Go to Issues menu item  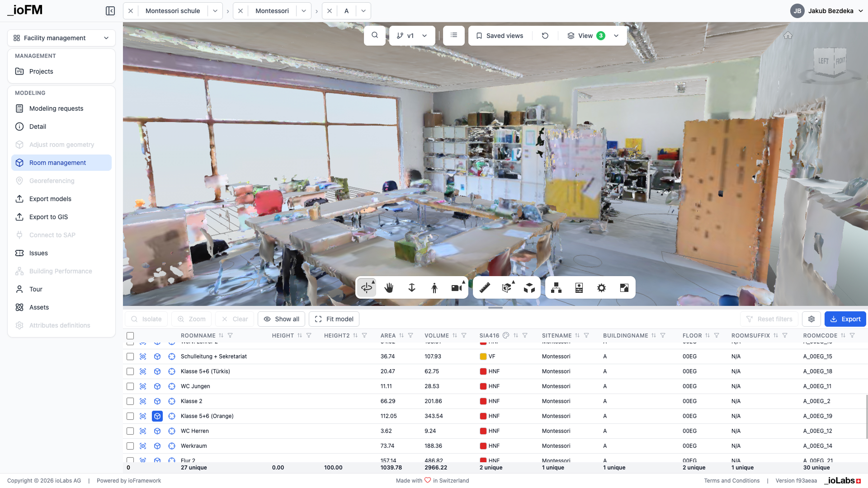pos(38,253)
